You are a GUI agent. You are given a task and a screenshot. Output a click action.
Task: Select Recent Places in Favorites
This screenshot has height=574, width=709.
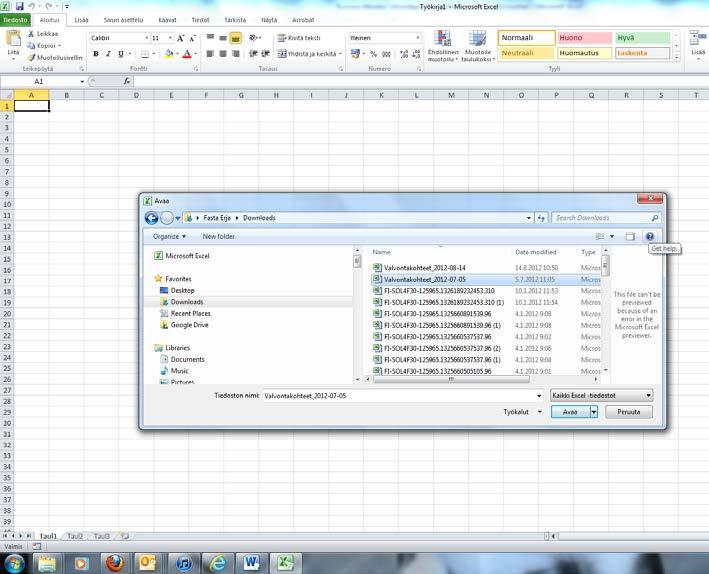pyautogui.click(x=190, y=313)
